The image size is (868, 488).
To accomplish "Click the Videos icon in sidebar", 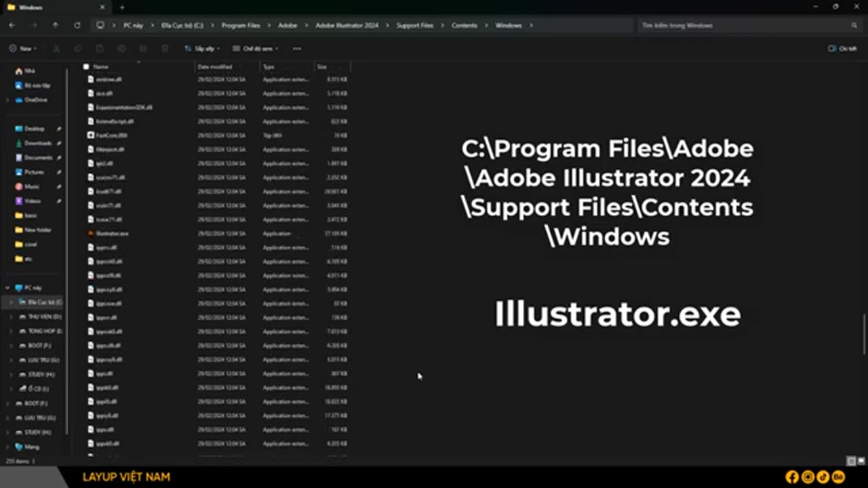I will coord(19,201).
